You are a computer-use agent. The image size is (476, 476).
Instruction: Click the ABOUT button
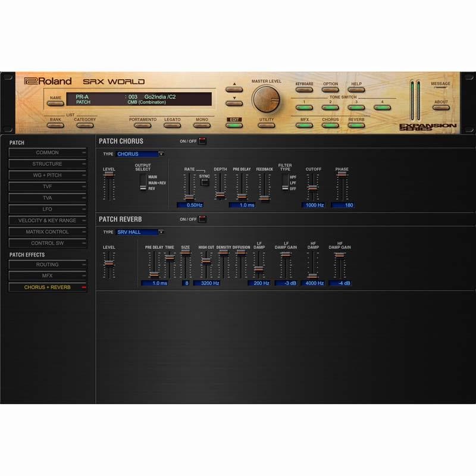tap(441, 108)
